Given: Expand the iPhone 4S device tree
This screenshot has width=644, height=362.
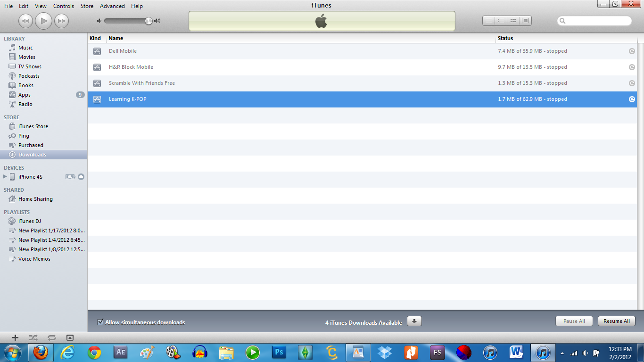Looking at the screenshot, I should coord(5,177).
